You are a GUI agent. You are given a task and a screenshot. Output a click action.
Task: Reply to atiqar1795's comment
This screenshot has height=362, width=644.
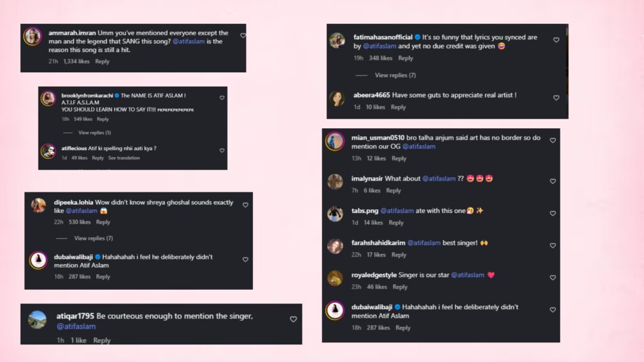pyautogui.click(x=102, y=340)
